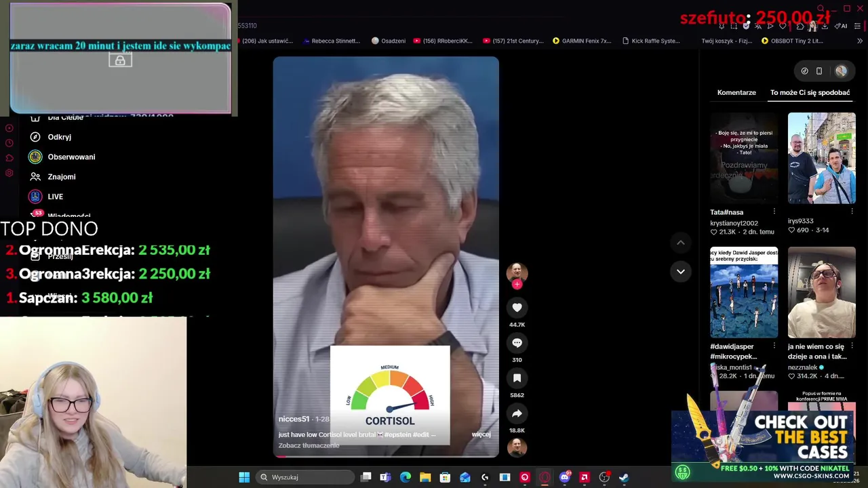Image resolution: width=868 pixels, height=488 pixels.
Task: Click the TikTok coin icon in the top-right pill
Action: point(805,71)
